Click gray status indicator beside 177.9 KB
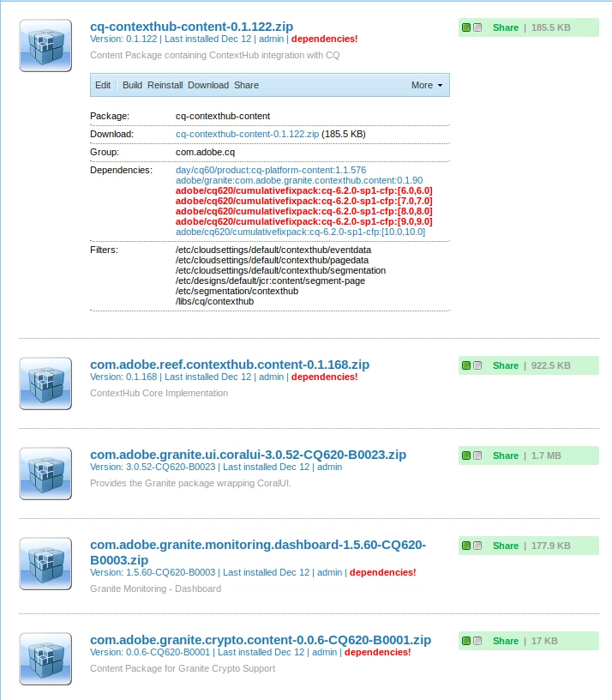The width and height of the screenshot is (612, 700). pyautogui.click(x=477, y=546)
